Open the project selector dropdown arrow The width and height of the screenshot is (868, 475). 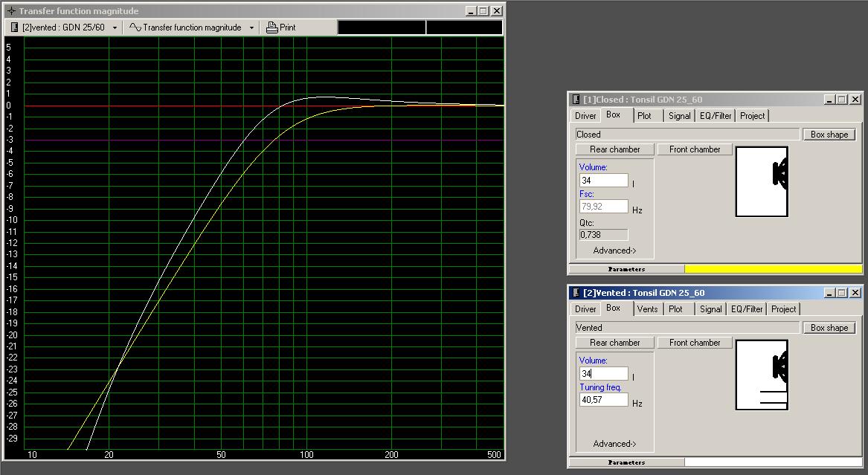(x=115, y=28)
